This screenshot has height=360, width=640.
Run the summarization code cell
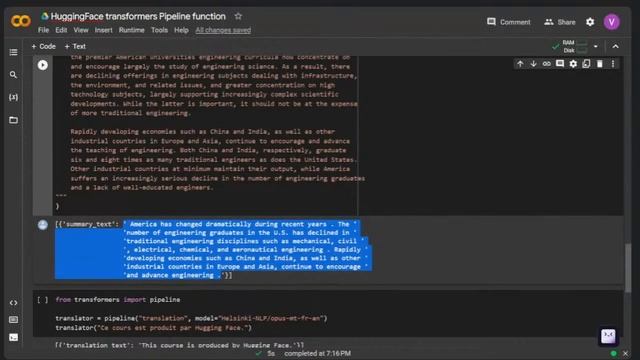[42, 65]
